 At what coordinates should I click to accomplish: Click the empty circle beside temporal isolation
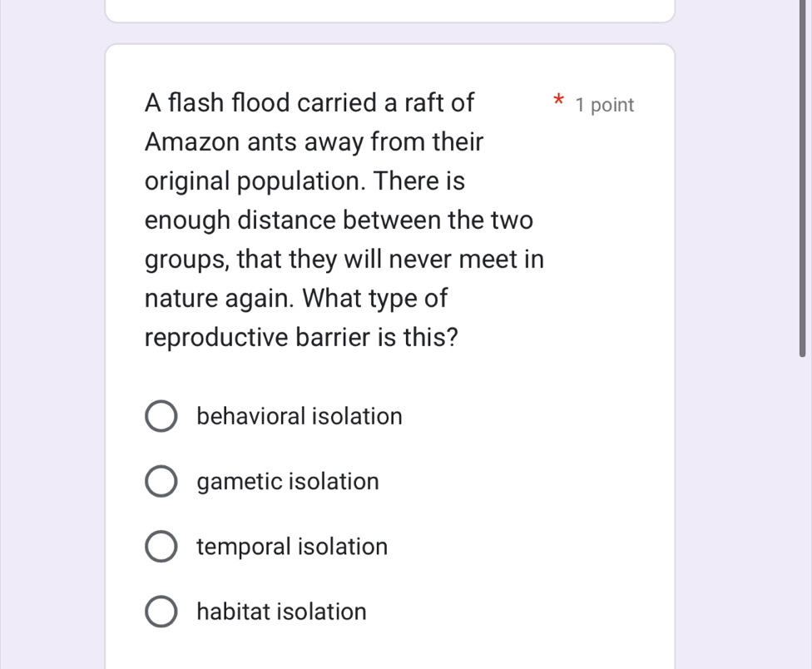tap(161, 546)
